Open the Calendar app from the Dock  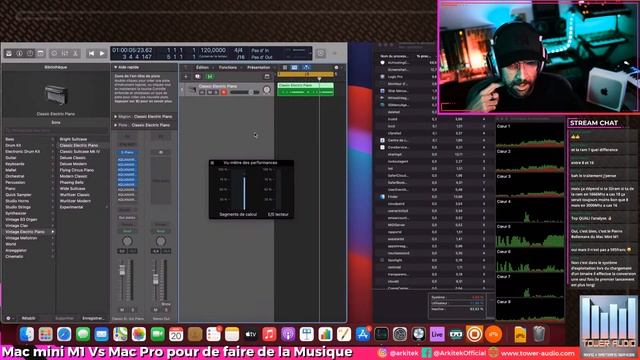(176, 334)
